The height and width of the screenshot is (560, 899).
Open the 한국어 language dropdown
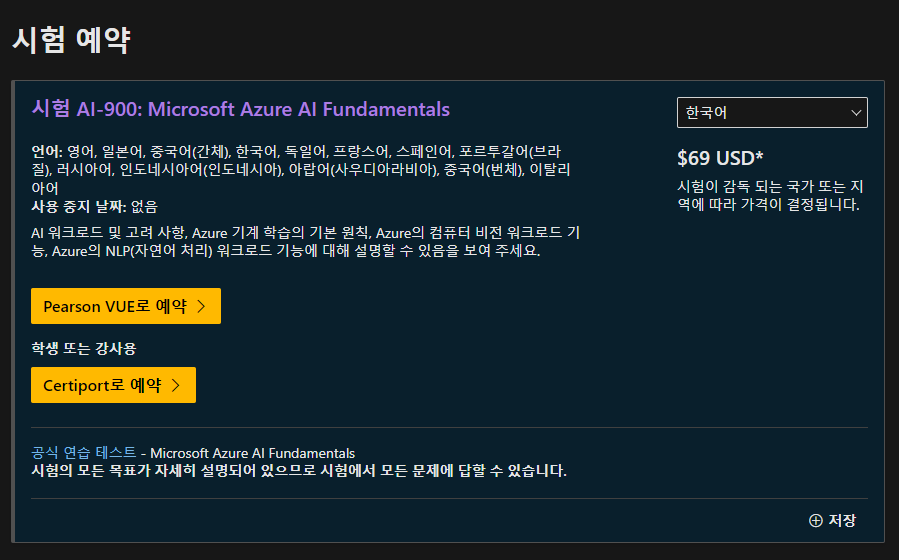[x=772, y=112]
